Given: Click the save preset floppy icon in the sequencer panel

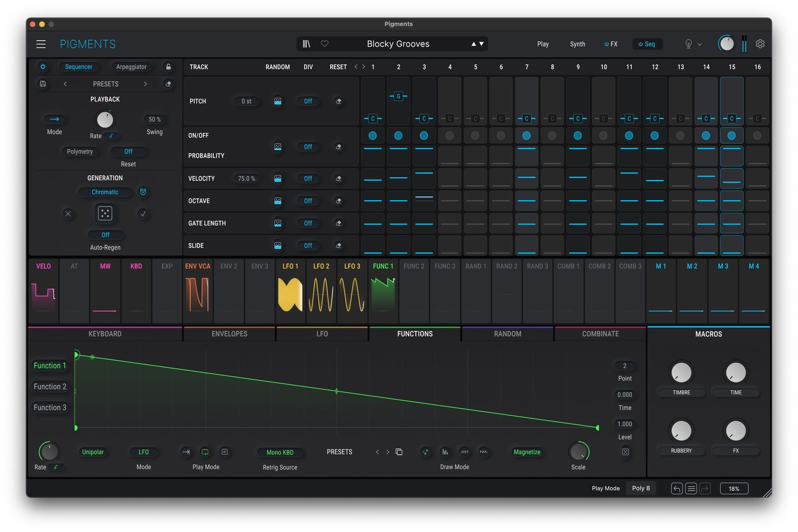Looking at the screenshot, I should click(43, 84).
